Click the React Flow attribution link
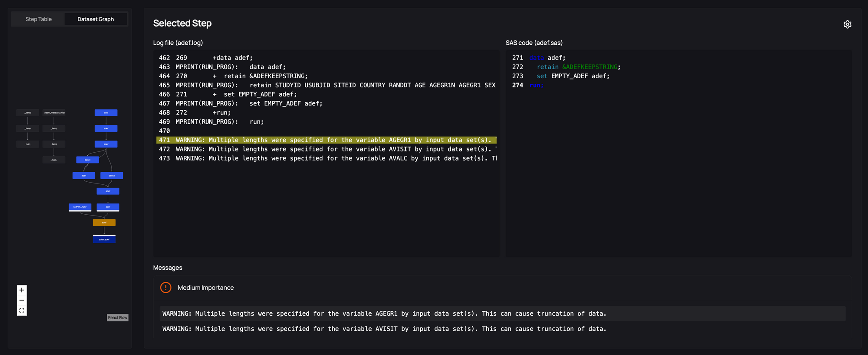Viewport: 868px width, 355px height. pyautogui.click(x=117, y=317)
